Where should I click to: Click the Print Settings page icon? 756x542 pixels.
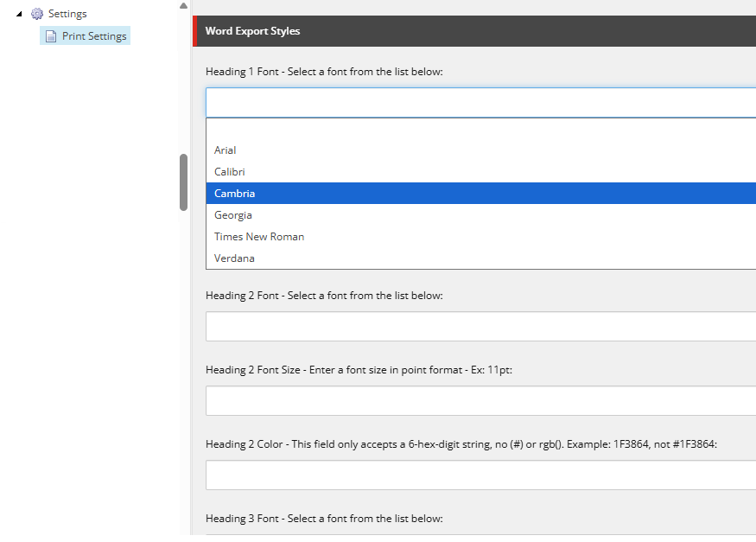coord(51,36)
